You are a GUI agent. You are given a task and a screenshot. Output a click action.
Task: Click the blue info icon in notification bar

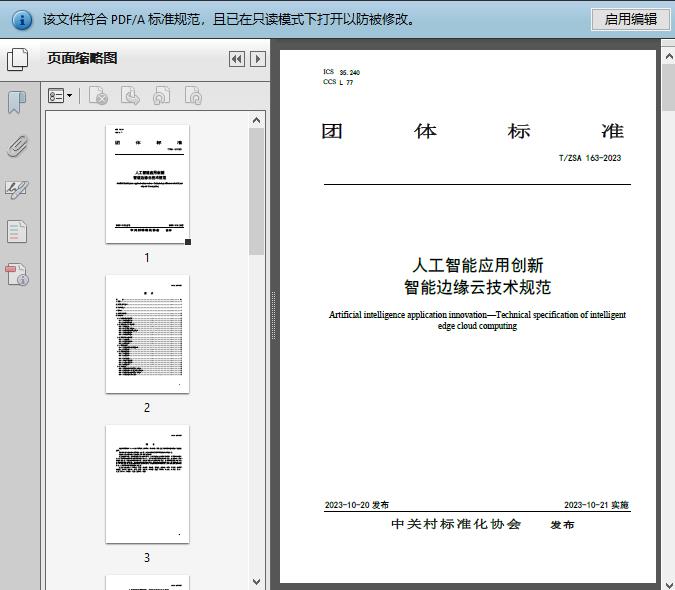point(22,20)
